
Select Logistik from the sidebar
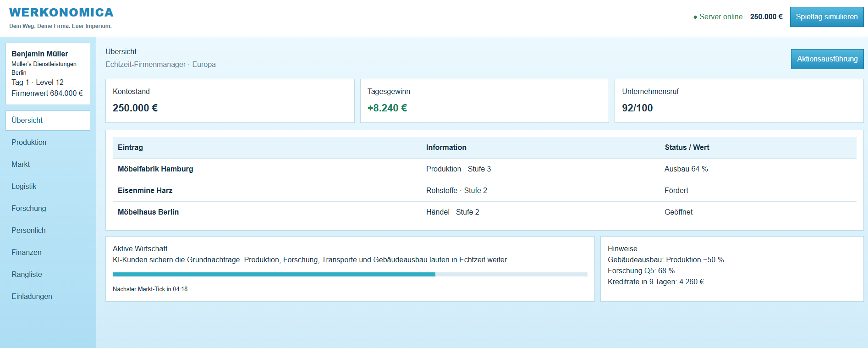[x=48, y=187]
